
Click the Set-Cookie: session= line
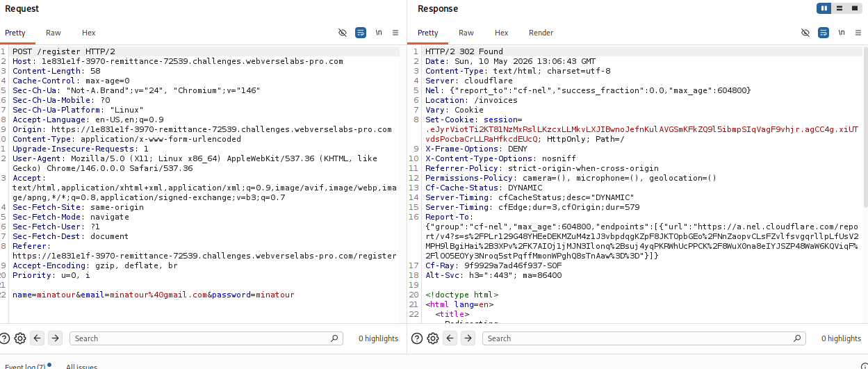point(473,120)
